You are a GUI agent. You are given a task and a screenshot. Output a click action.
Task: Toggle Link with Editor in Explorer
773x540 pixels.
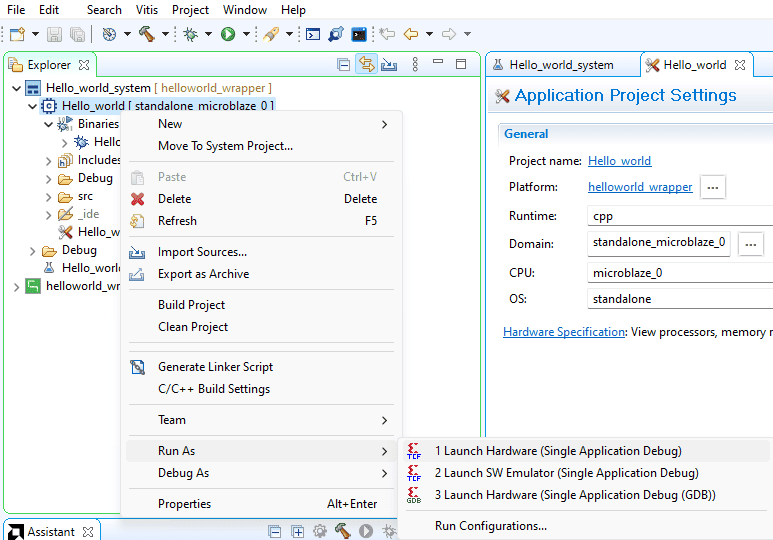point(366,64)
